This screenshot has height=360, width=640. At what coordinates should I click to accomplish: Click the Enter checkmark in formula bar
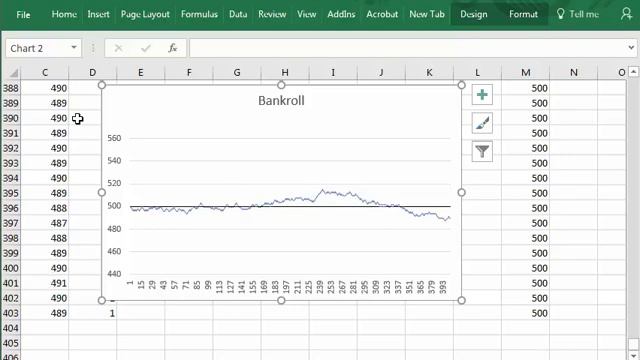point(146,48)
